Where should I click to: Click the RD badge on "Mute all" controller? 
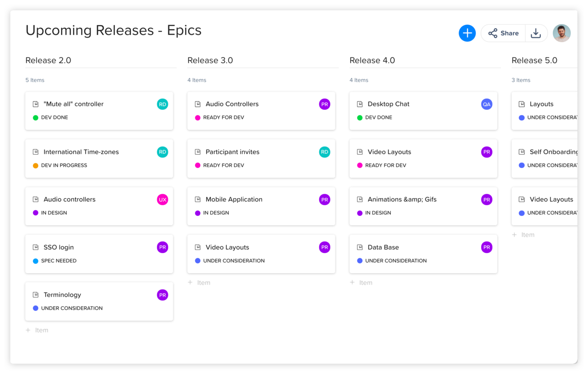click(163, 104)
